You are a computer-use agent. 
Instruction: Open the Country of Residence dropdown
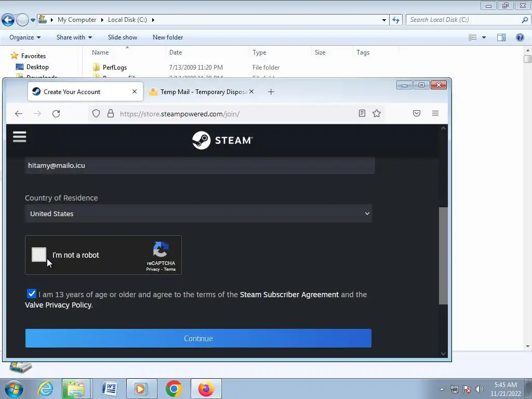(x=198, y=214)
